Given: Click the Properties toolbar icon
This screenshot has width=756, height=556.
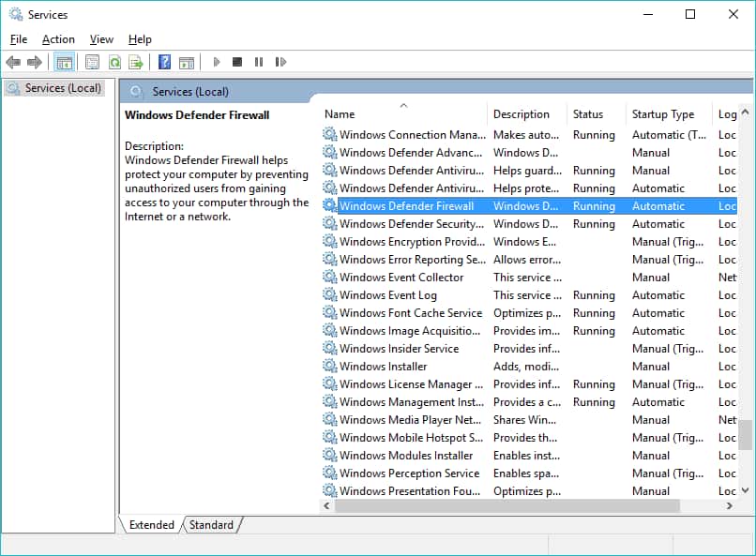Looking at the screenshot, I should [92, 62].
